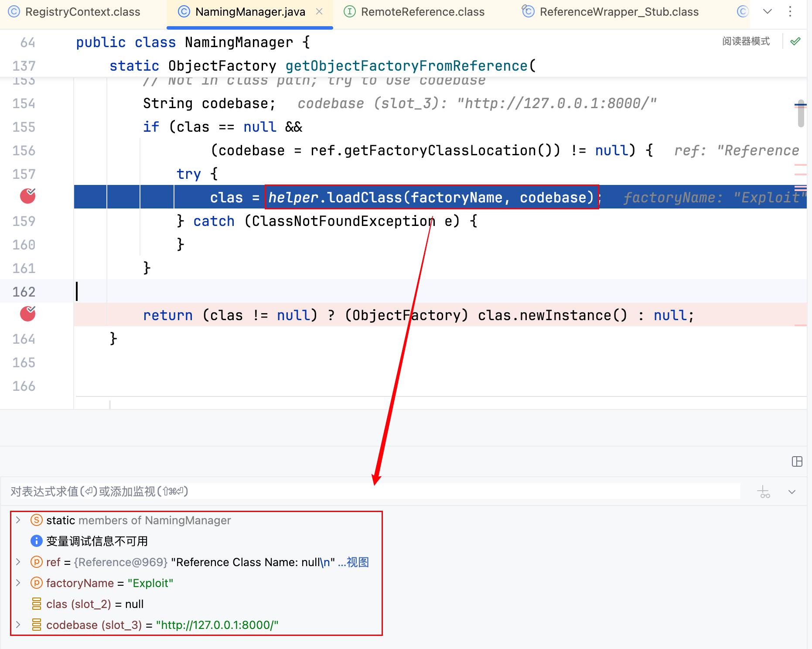
Task: Expand static members of NamingManager node
Action: (x=18, y=520)
